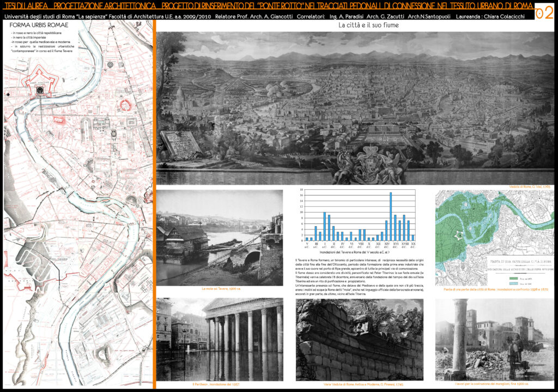Click the green legend swatch on the flood map

[514, 279]
